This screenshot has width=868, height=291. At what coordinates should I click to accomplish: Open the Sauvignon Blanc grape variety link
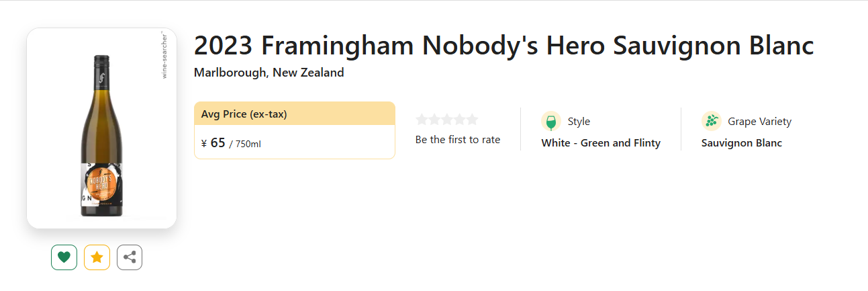click(x=741, y=143)
